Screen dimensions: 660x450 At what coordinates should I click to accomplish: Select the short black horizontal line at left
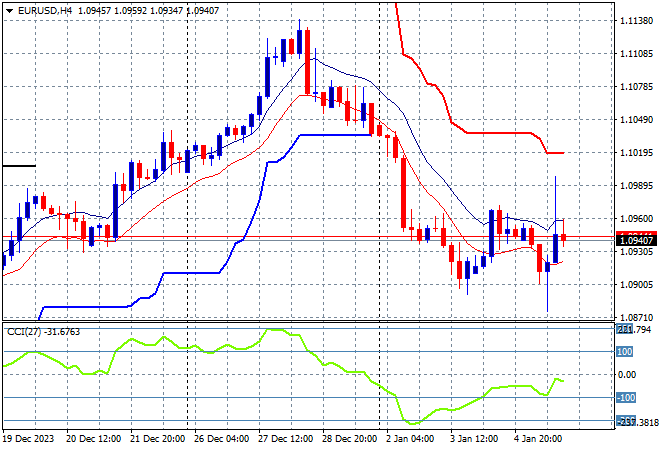click(x=19, y=166)
